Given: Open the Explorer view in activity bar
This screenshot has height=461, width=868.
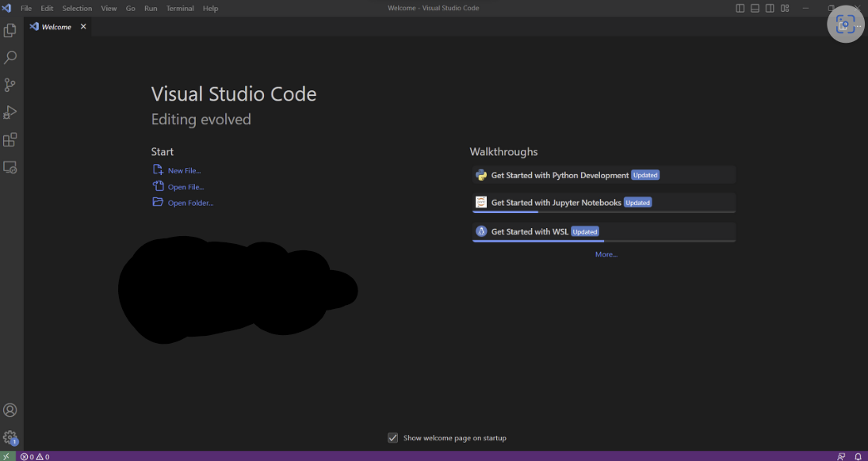Looking at the screenshot, I should click(x=10, y=30).
